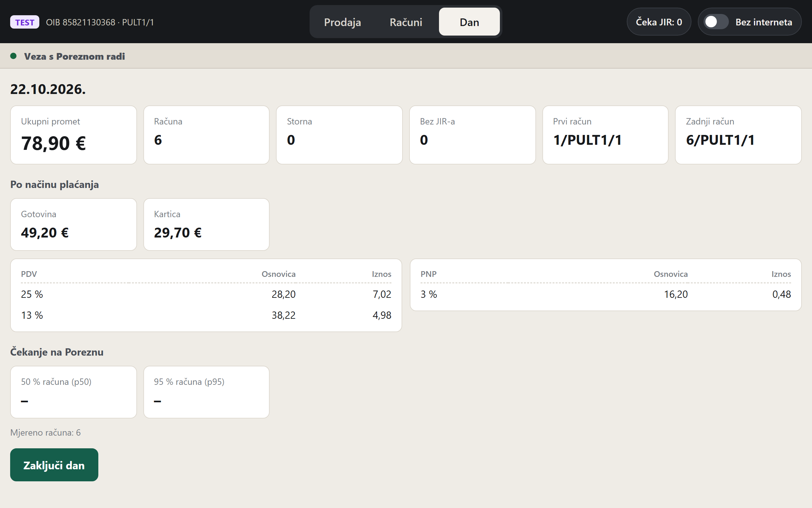The height and width of the screenshot is (508, 812).
Task: Click the 95 % računa (p95) card
Action: 206,392
